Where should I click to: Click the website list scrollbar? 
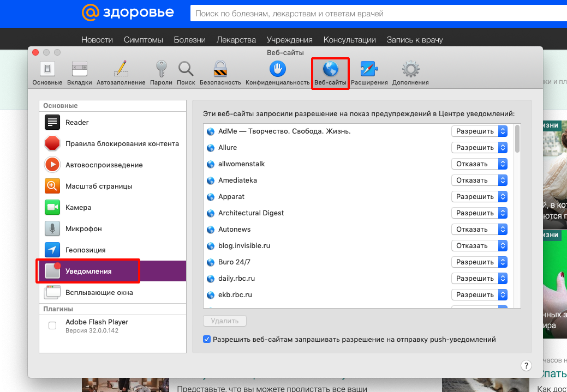517,138
